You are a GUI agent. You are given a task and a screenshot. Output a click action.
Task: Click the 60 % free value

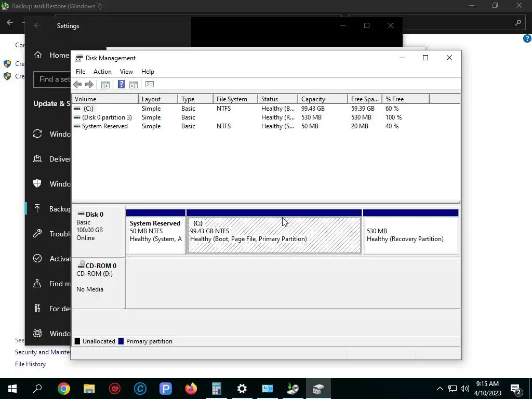(x=392, y=109)
